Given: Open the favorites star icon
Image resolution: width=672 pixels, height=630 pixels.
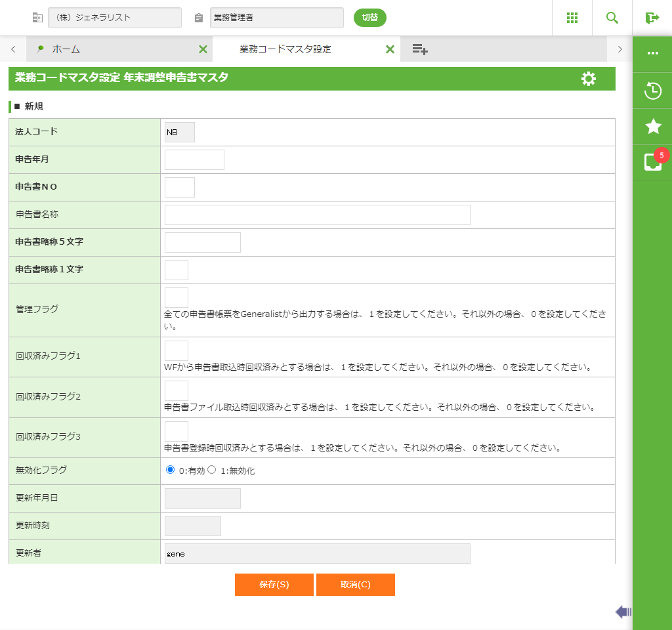Looking at the screenshot, I should pyautogui.click(x=652, y=127).
